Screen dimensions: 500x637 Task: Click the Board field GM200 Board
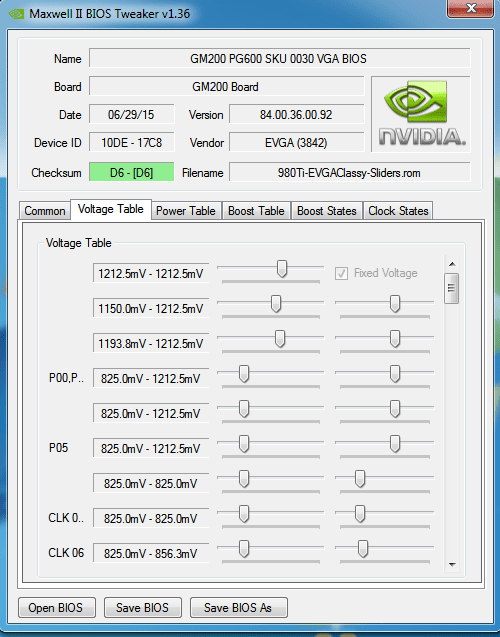226,86
